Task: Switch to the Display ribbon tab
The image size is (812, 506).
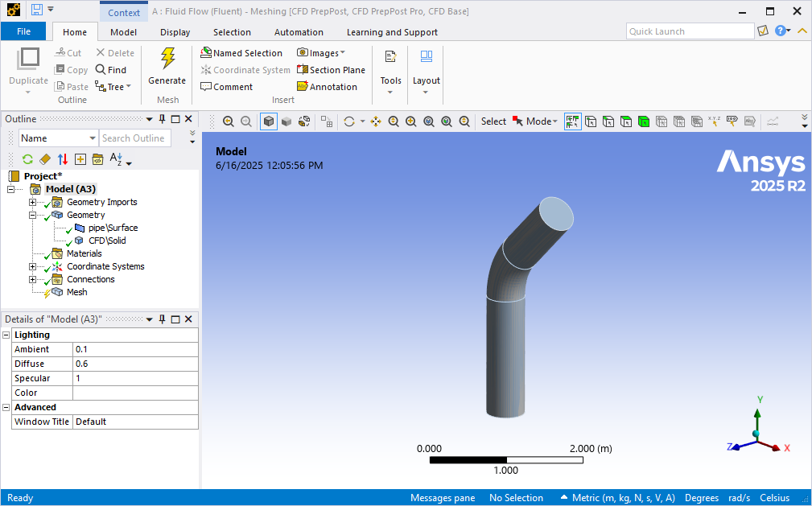Action: tap(175, 32)
